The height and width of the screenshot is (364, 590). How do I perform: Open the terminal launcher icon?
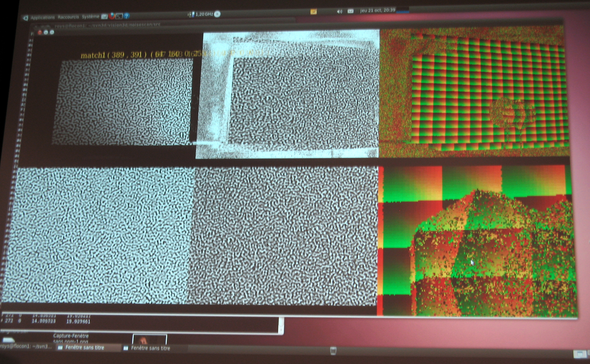119,16
